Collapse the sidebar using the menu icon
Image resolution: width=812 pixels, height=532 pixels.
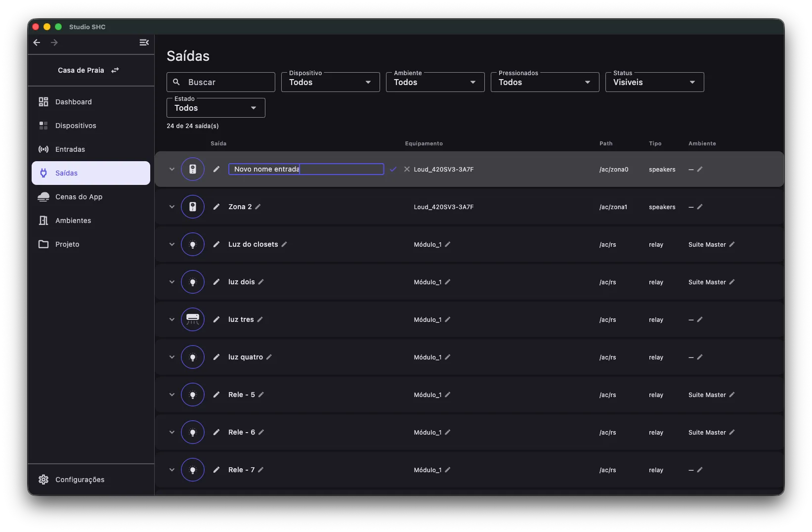click(x=144, y=43)
